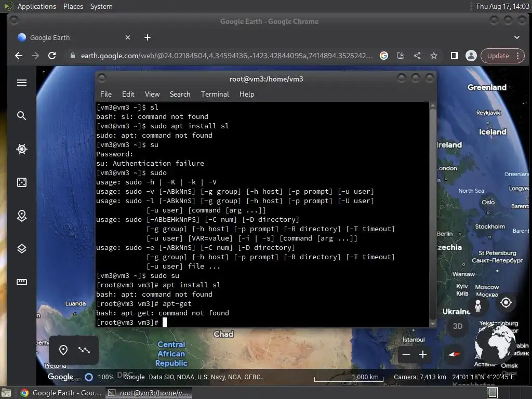Toggle 3D view button
This screenshot has height=399, width=532.
click(x=458, y=326)
